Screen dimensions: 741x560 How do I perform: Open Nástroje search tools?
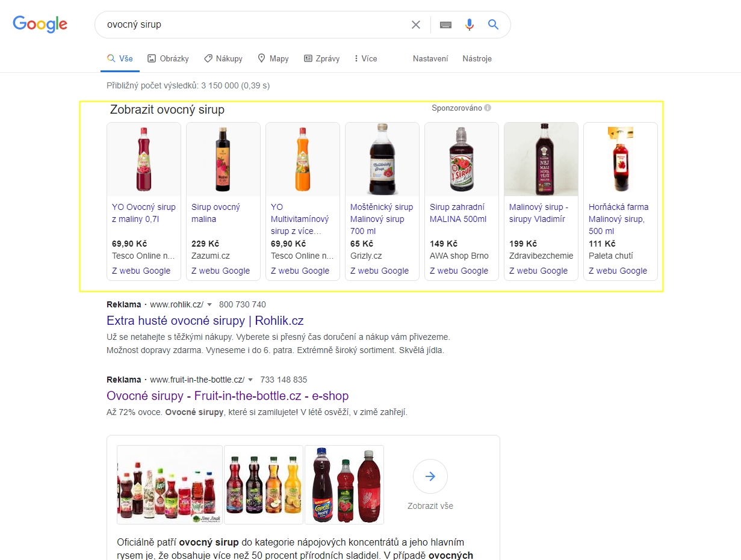pyautogui.click(x=477, y=58)
